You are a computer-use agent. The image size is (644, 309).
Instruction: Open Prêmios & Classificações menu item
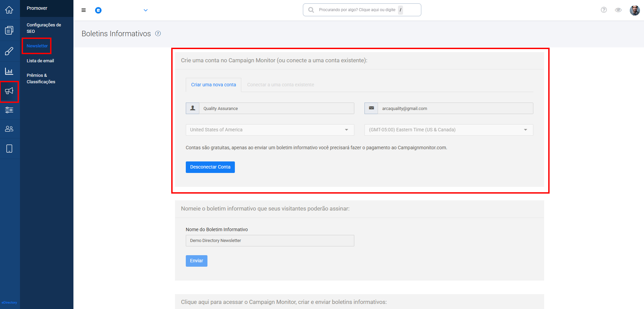(41, 79)
